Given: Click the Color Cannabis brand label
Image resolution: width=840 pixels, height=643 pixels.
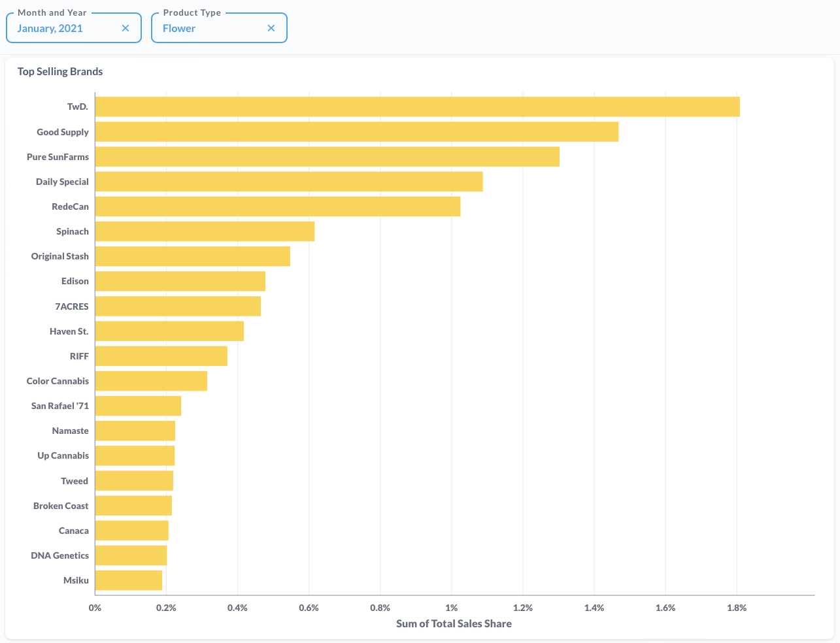Looking at the screenshot, I should (x=58, y=381).
